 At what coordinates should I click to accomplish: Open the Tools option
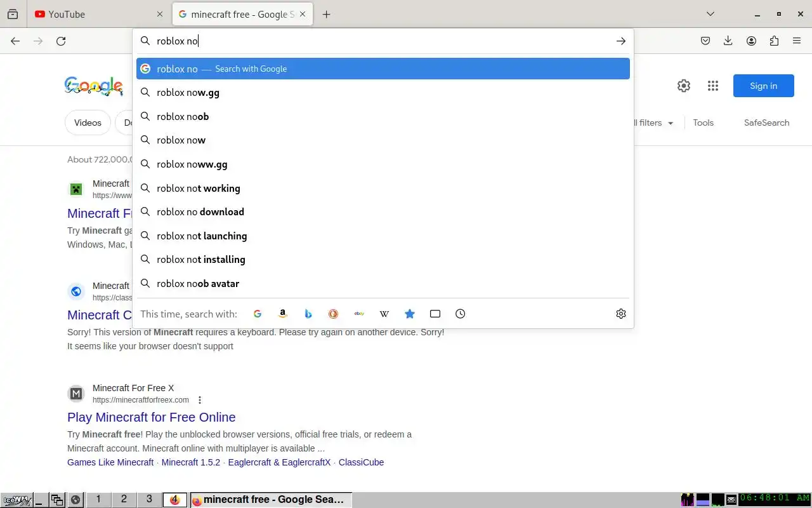tap(703, 123)
